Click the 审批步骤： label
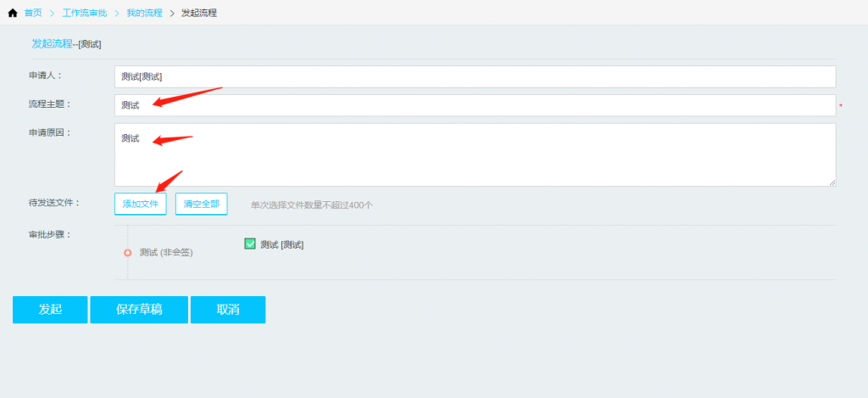Image resolution: width=868 pixels, height=398 pixels. (50, 234)
